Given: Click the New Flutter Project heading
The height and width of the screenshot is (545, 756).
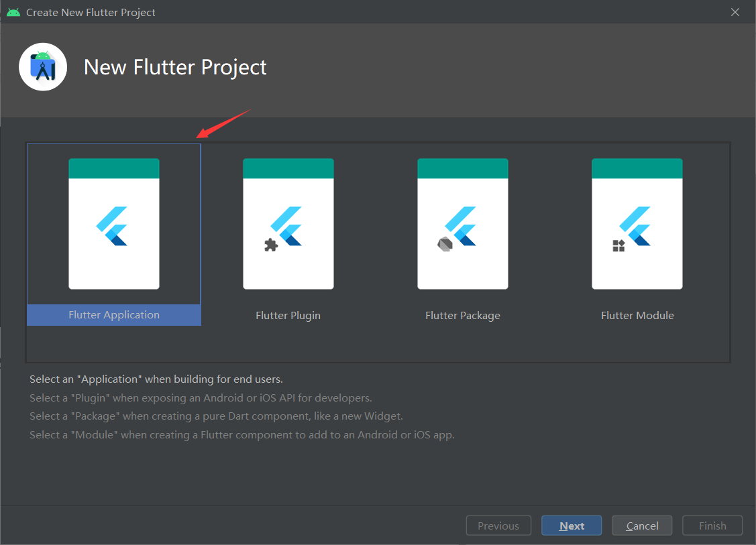Looking at the screenshot, I should coord(175,68).
